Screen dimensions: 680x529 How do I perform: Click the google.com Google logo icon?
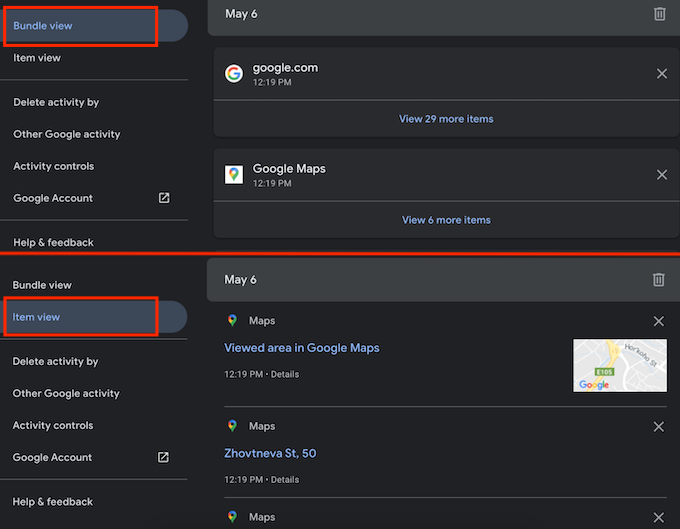click(x=234, y=73)
